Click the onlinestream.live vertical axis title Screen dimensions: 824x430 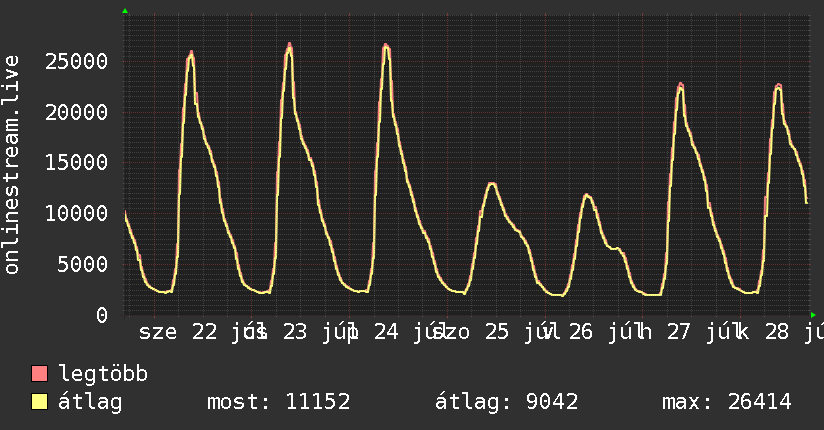tap(12, 165)
